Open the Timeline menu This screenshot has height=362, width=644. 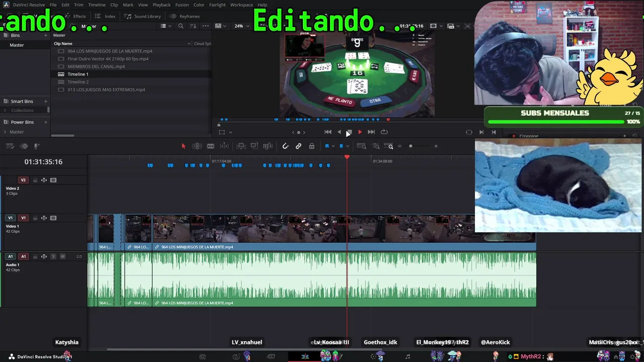[97, 5]
